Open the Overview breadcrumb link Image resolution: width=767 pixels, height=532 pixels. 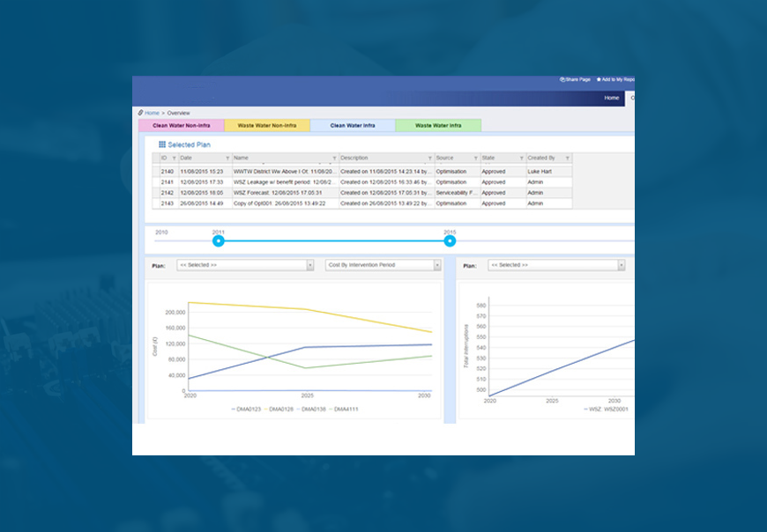point(176,113)
